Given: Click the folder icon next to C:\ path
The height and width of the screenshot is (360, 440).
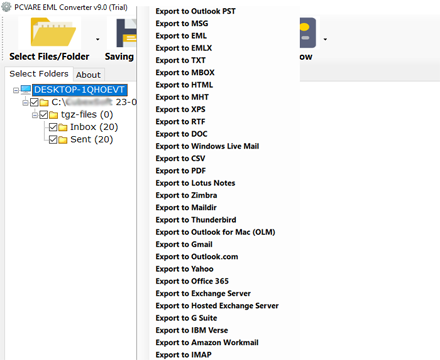Looking at the screenshot, I should tap(44, 103).
